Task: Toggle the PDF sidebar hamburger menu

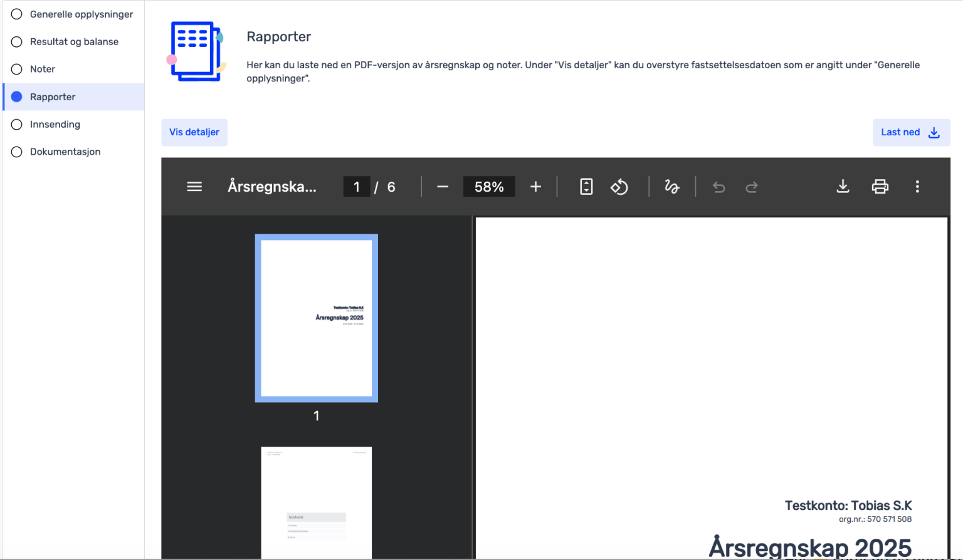Action: point(194,187)
